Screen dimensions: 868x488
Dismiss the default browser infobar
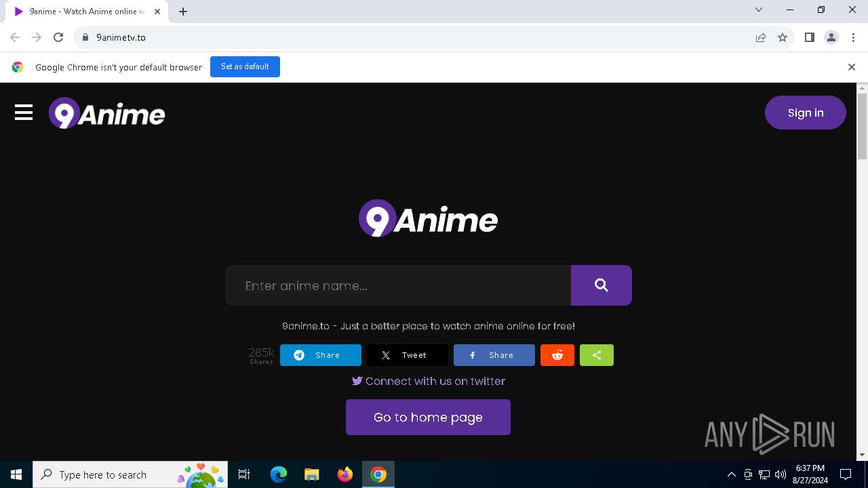tap(852, 67)
